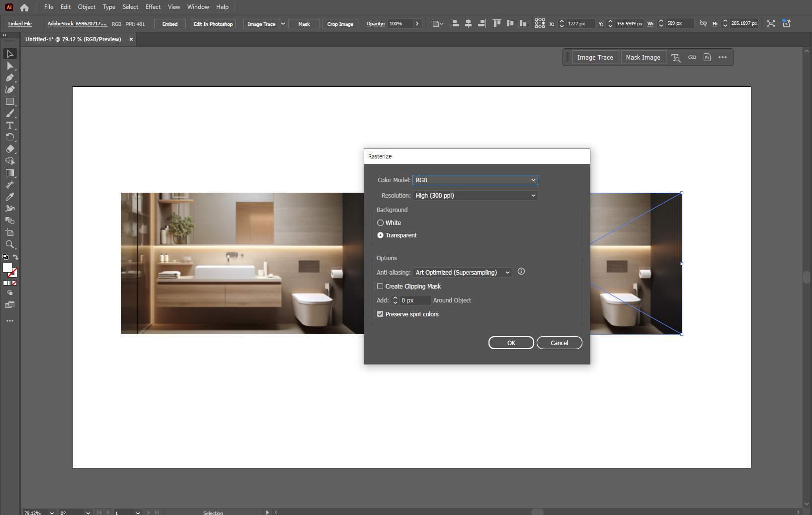Switch to Untitled-1 document tab
The height and width of the screenshot is (515, 812).
click(x=74, y=39)
